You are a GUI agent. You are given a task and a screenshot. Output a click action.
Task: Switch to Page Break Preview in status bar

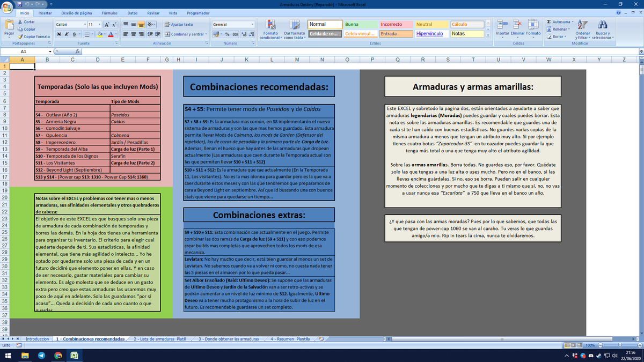click(x=579, y=345)
